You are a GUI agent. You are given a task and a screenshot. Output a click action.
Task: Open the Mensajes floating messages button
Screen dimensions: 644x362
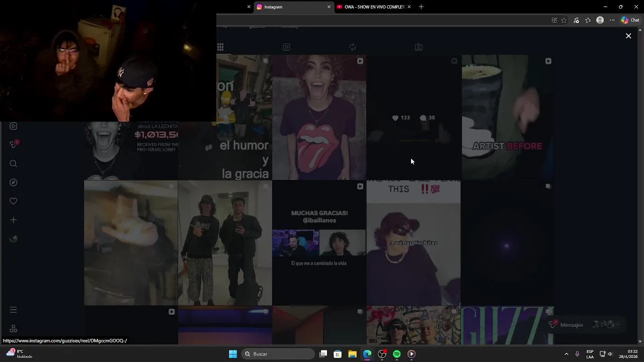tap(586, 325)
